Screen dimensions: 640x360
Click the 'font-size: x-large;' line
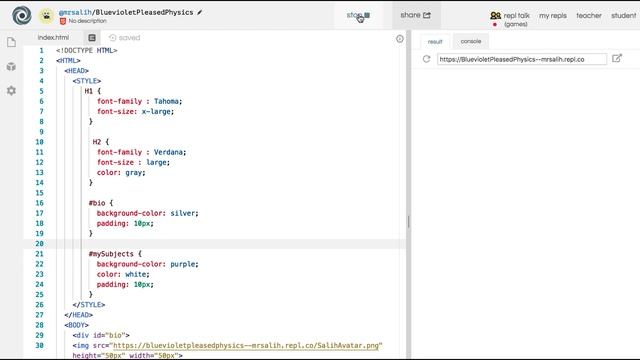(x=136, y=111)
